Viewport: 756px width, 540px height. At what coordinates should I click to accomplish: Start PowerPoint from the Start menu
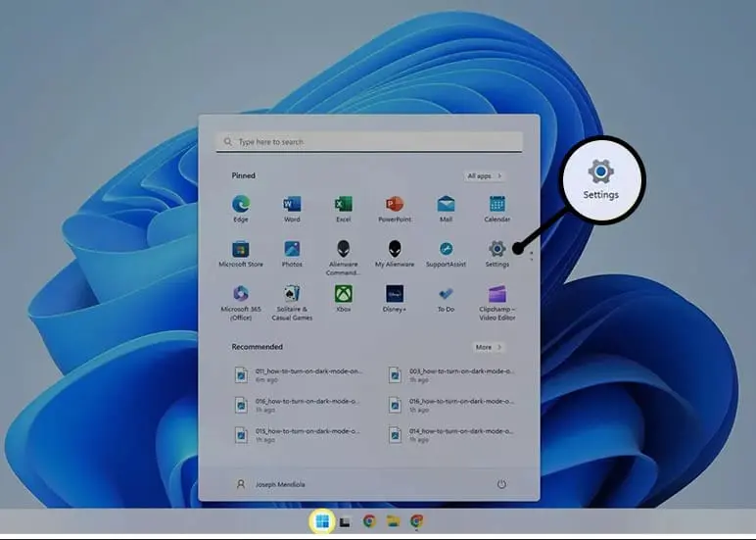(395, 209)
